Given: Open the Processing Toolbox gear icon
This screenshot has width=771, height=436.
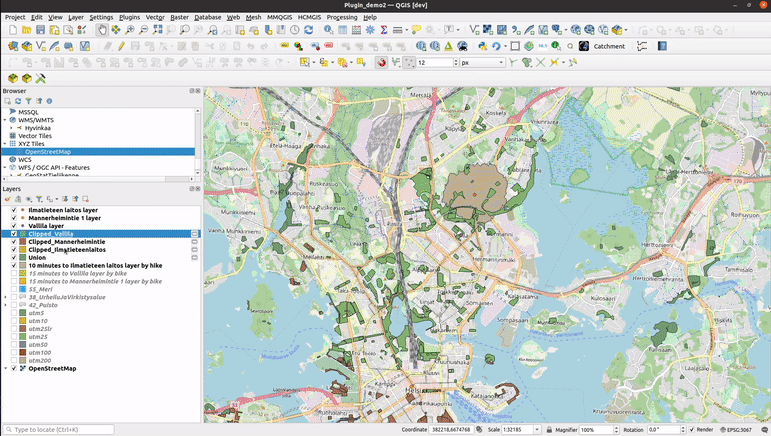Looking at the screenshot, I should click(x=370, y=30).
